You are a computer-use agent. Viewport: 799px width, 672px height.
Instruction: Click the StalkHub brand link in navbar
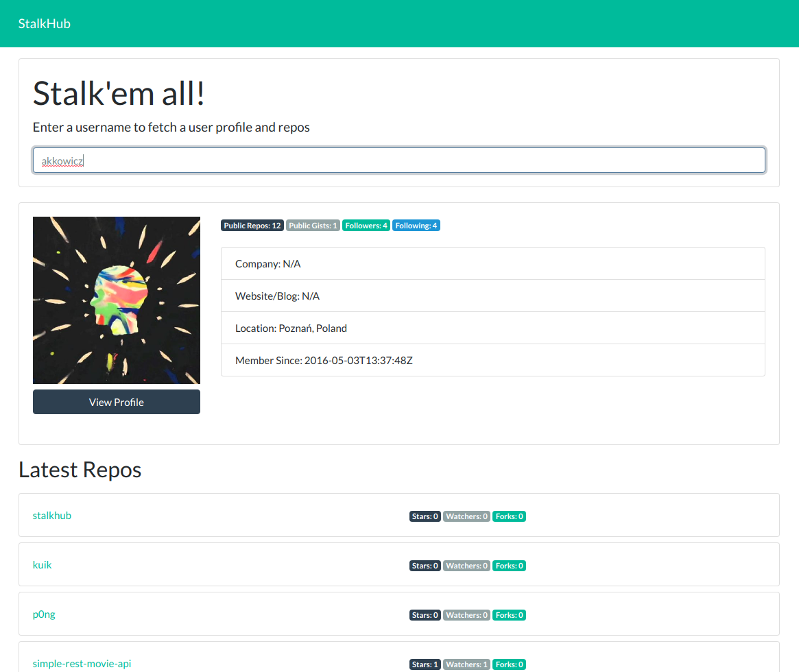click(x=45, y=23)
